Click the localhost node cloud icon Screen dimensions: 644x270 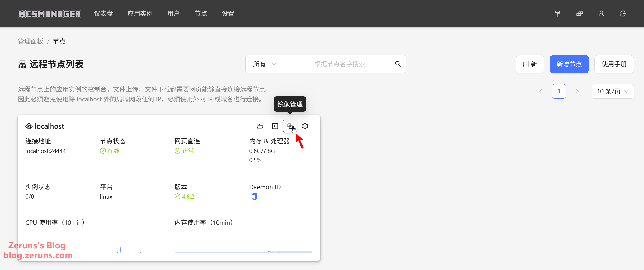click(29, 126)
